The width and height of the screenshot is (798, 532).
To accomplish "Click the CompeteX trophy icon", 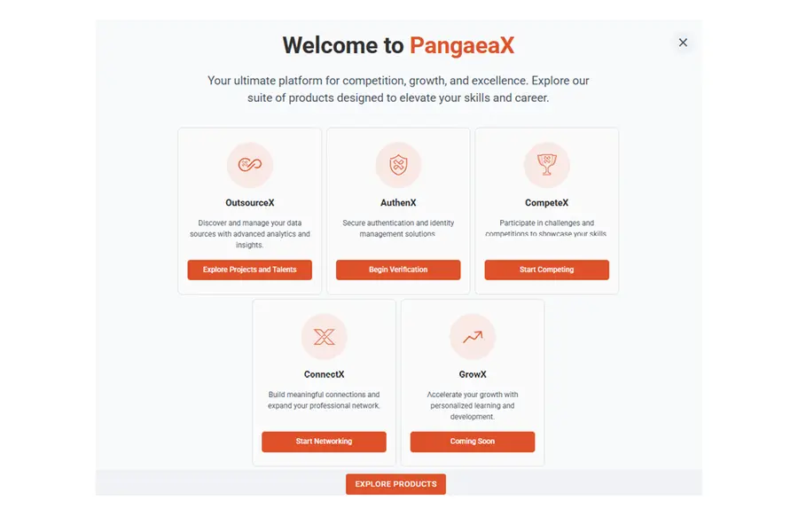I will [x=546, y=165].
